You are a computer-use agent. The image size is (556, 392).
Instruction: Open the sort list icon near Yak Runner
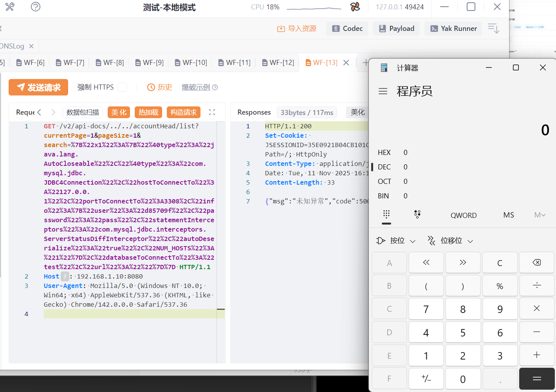click(x=494, y=29)
